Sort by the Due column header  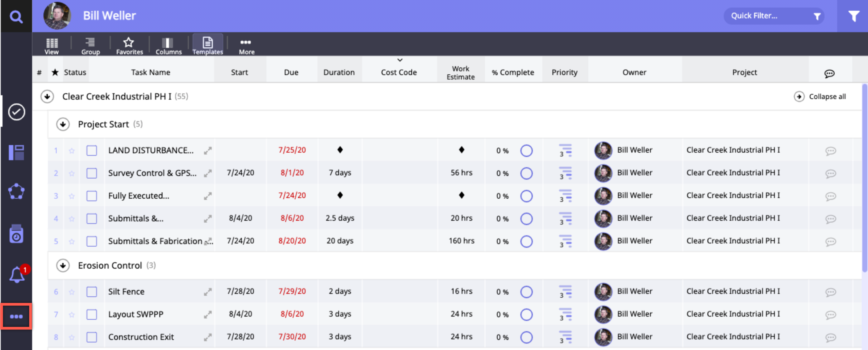(291, 72)
